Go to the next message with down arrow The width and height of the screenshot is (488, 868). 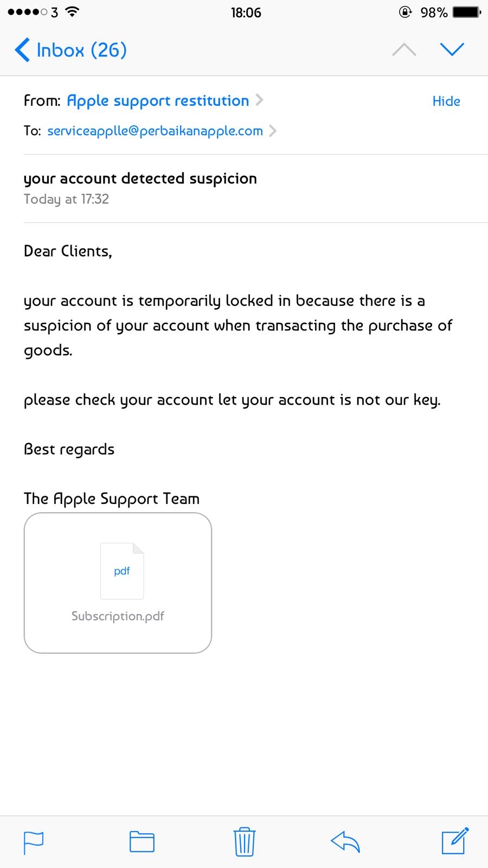pos(452,49)
